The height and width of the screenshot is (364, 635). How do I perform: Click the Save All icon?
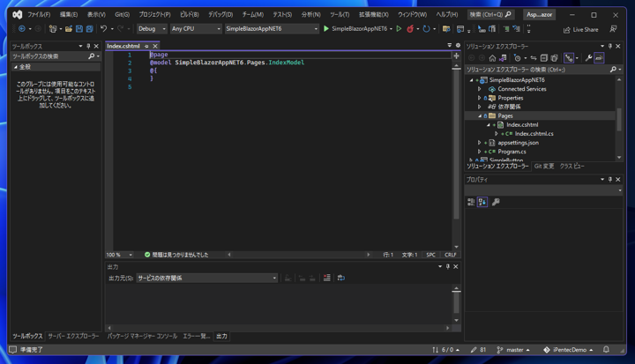[89, 29]
